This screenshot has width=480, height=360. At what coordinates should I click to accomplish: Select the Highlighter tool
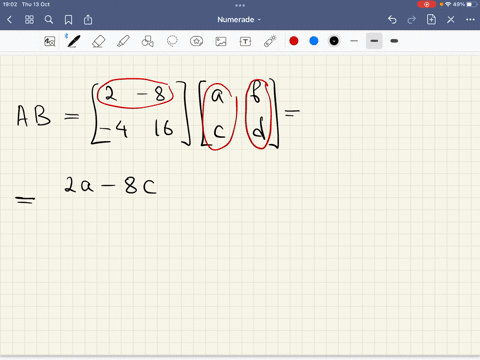[123, 41]
